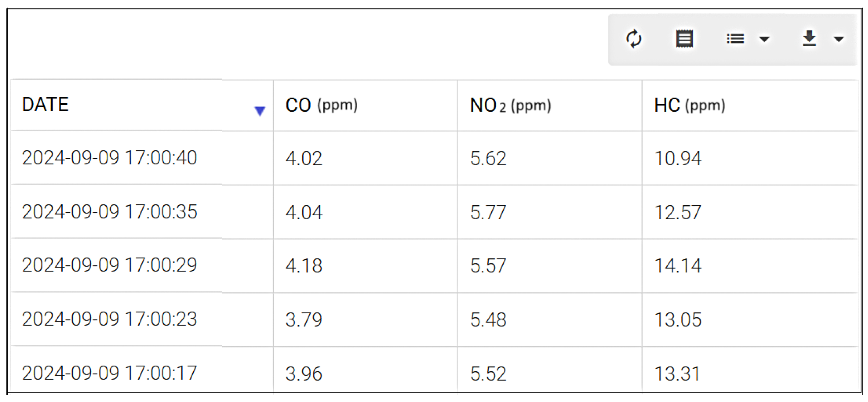This screenshot has width=868, height=402.
Task: Click the DATE column header
Action: [x=45, y=105]
